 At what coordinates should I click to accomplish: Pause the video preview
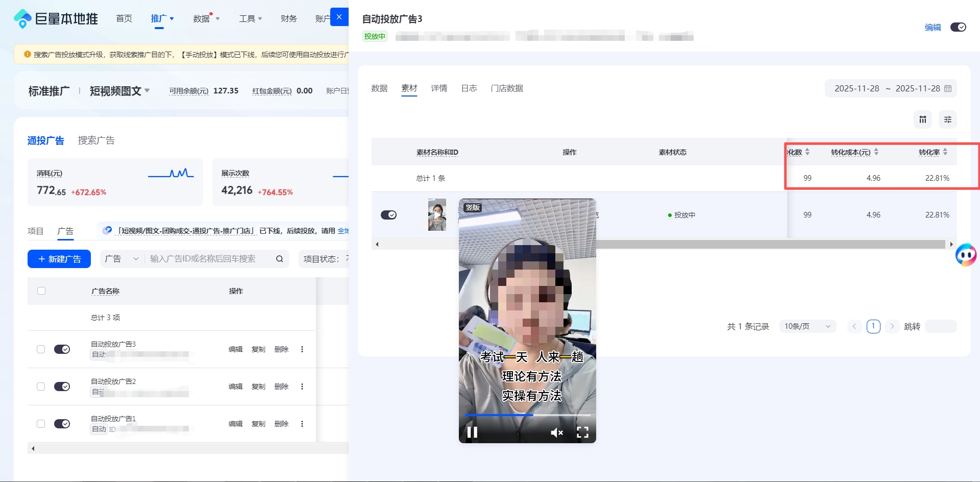472,432
